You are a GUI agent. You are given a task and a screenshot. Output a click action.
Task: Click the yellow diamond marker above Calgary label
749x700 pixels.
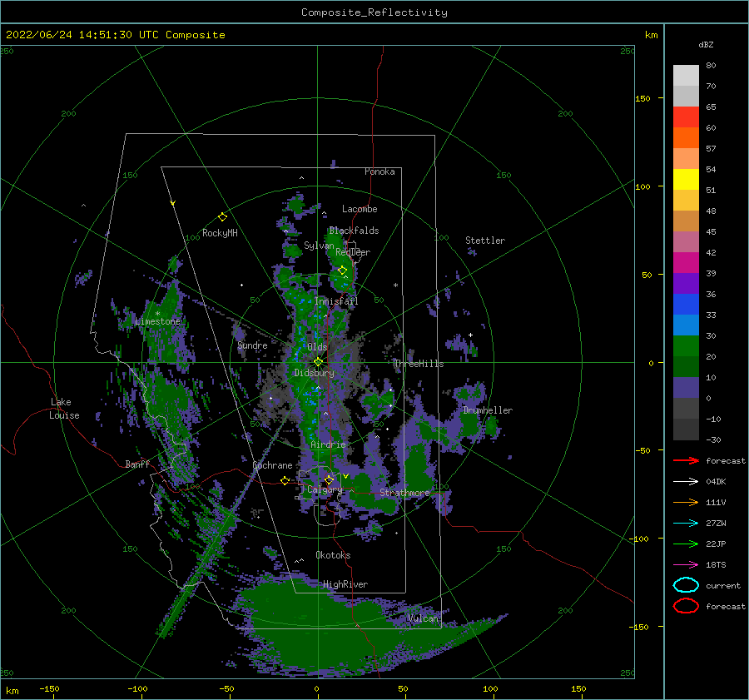click(329, 479)
